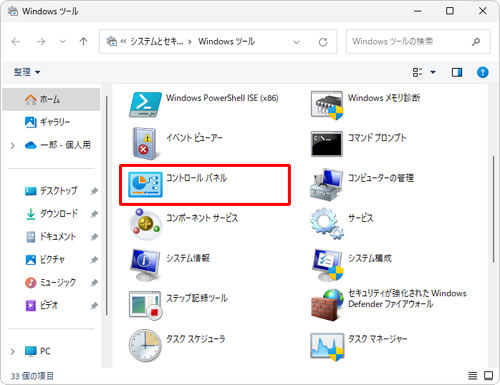Open the システム構成 icon
500x385 pixels.
(x=327, y=265)
